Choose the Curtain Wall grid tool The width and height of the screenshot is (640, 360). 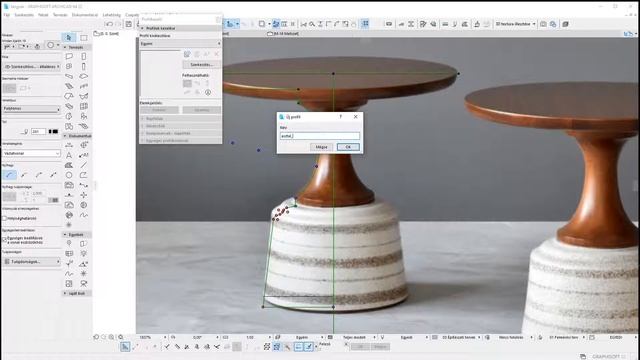pos(84,106)
